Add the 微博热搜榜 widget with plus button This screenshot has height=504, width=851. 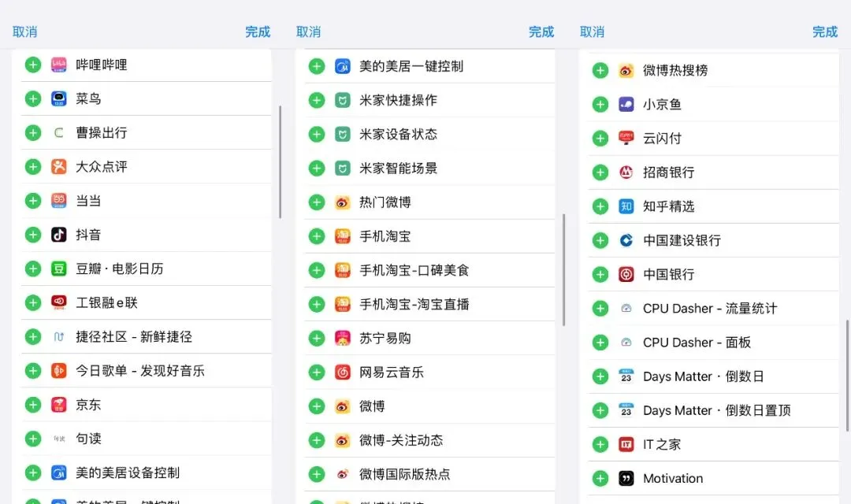click(600, 71)
